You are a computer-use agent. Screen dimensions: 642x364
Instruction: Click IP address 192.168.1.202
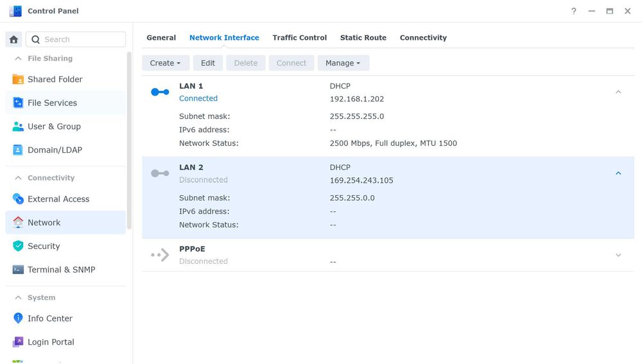(357, 99)
